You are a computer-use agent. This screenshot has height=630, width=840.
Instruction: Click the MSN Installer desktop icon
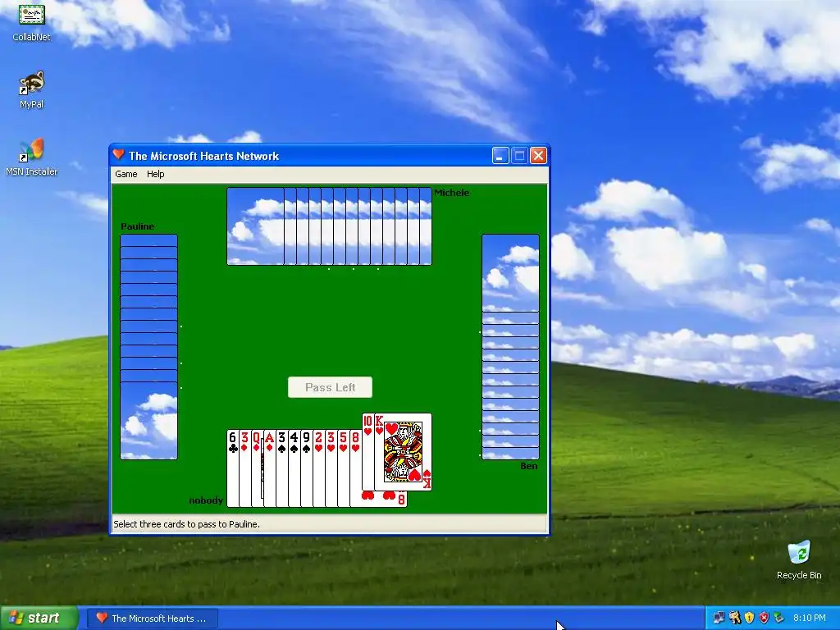[x=32, y=157]
